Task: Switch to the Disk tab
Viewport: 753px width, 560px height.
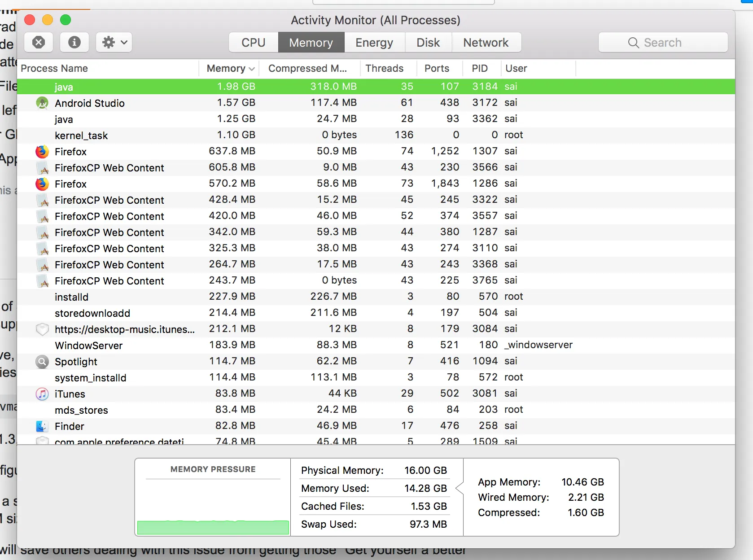Action: [x=428, y=43]
